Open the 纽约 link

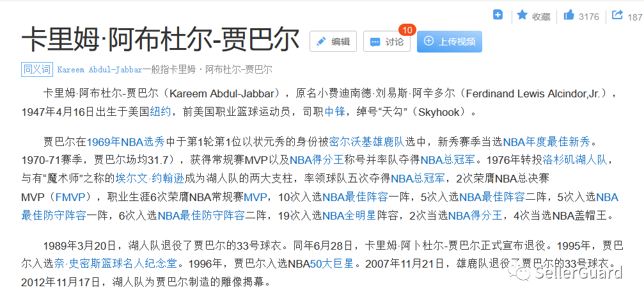click(x=160, y=112)
